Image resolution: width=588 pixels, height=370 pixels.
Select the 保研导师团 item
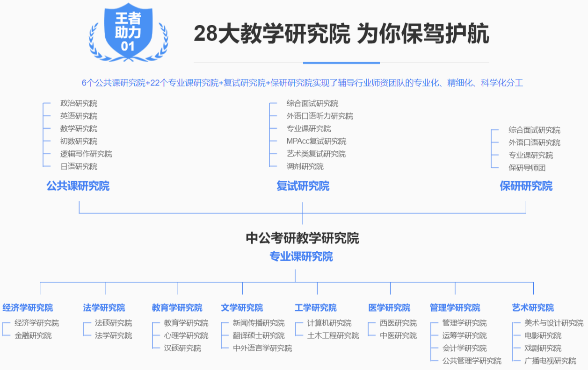tap(527, 168)
